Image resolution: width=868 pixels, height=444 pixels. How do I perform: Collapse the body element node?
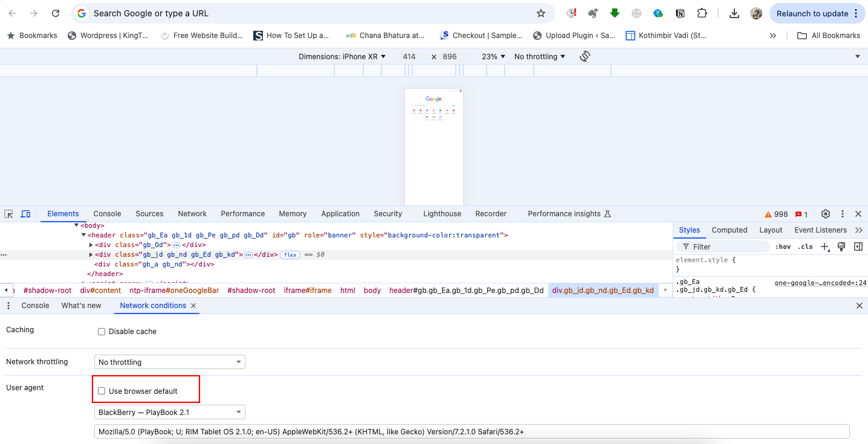point(76,225)
